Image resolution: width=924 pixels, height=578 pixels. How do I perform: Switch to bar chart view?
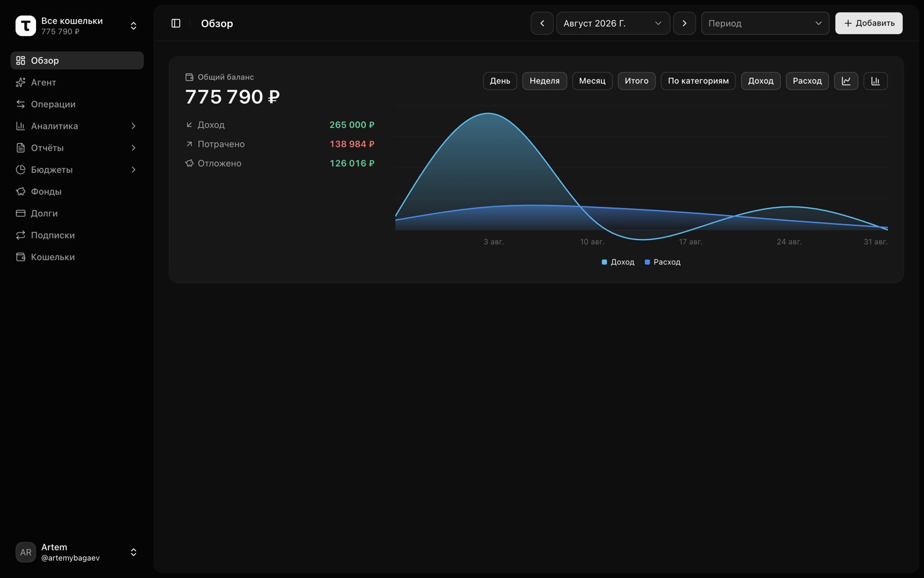pos(875,81)
